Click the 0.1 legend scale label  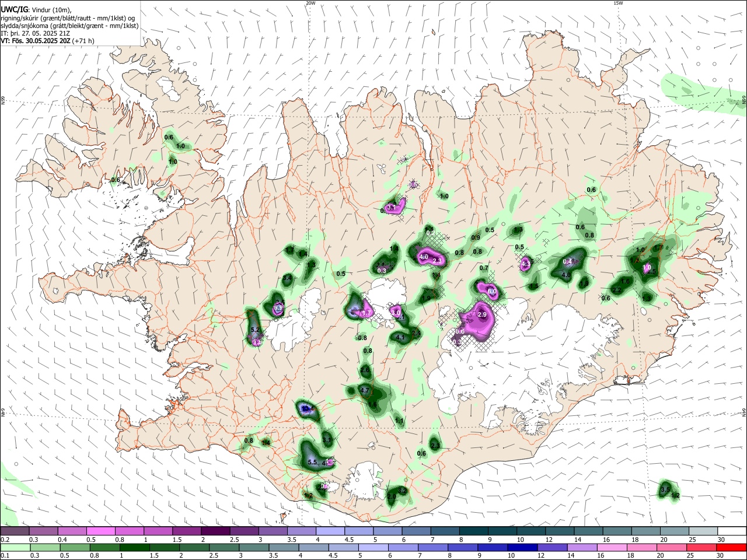[x=4, y=556]
